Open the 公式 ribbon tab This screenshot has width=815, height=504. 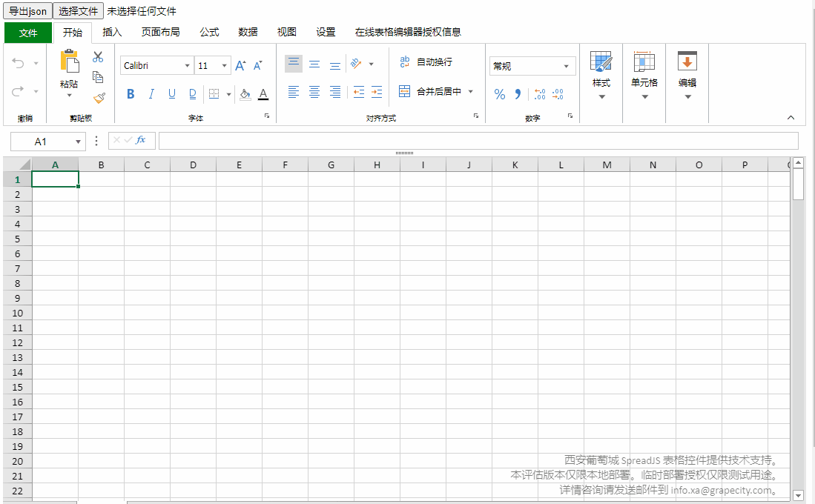tap(208, 32)
